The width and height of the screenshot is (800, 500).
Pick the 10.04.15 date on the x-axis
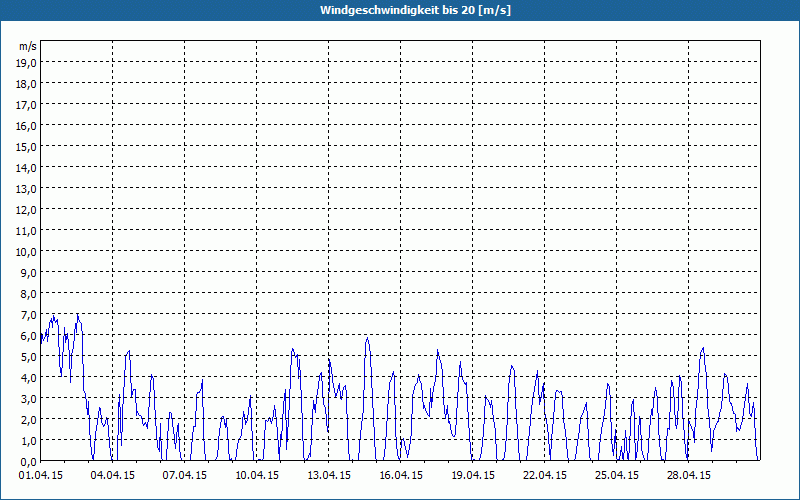[x=257, y=476]
